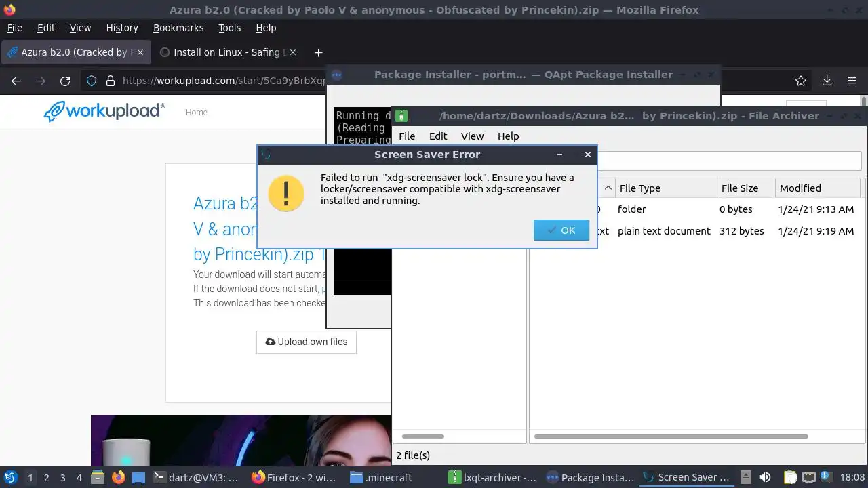Screen dimensions: 868x488
Task: Switch to Install on Linux - Safing tab
Action: 228,52
